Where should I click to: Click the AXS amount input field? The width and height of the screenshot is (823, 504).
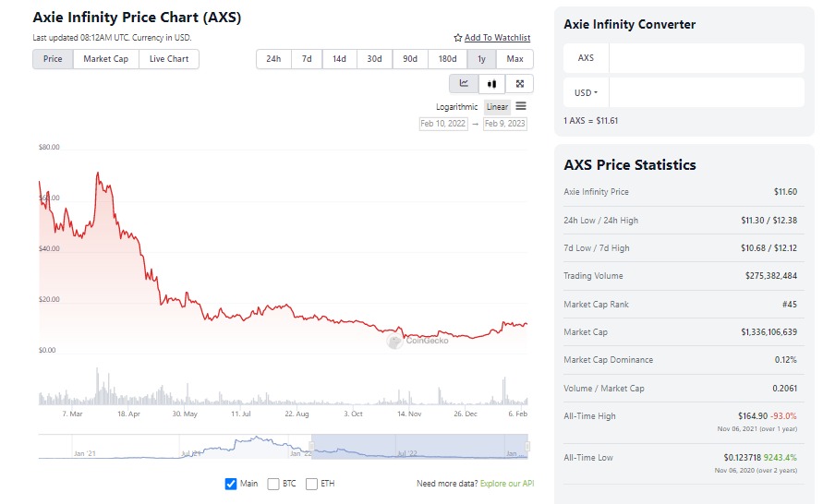click(x=707, y=58)
